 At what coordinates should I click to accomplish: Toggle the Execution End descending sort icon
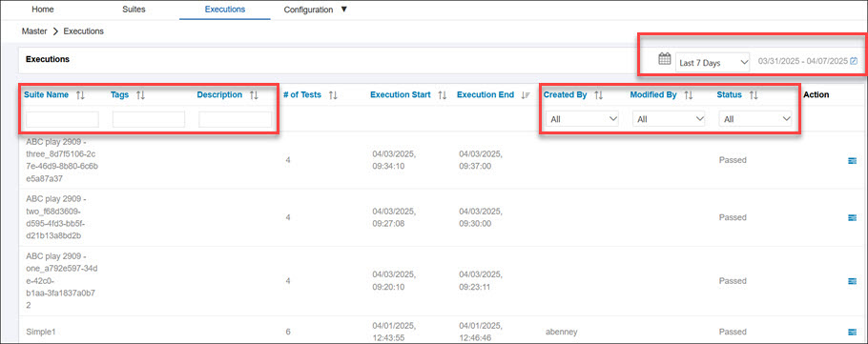[526, 95]
